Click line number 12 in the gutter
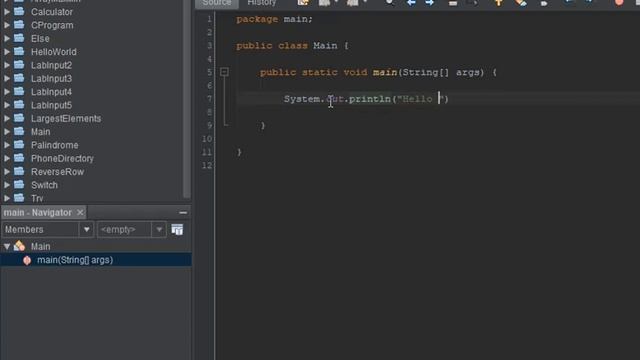This screenshot has height=360, width=640. (x=207, y=165)
